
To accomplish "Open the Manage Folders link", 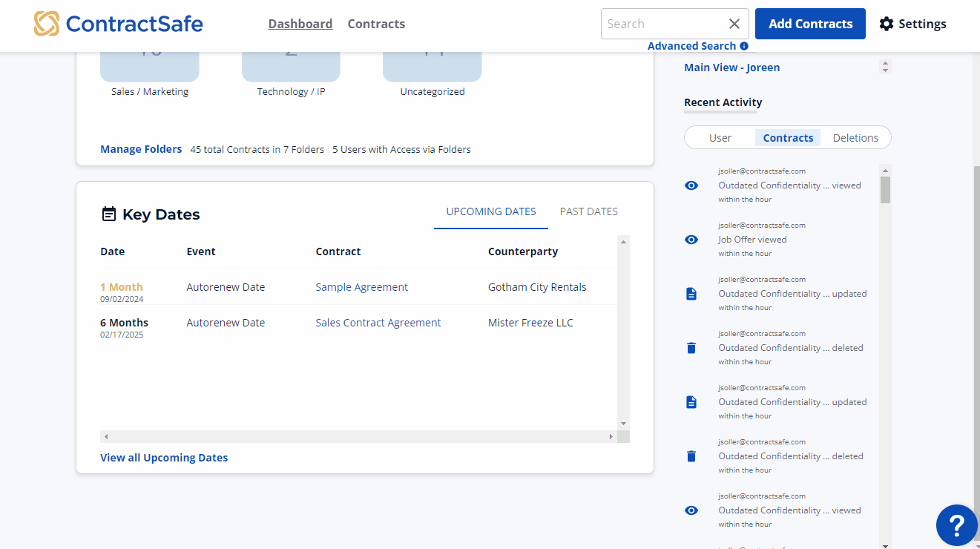I will [141, 149].
